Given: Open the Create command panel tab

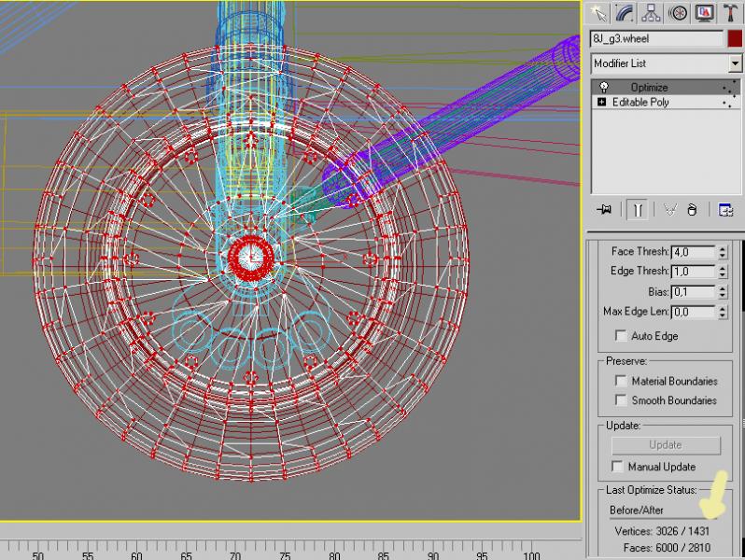Looking at the screenshot, I should coord(598,13).
